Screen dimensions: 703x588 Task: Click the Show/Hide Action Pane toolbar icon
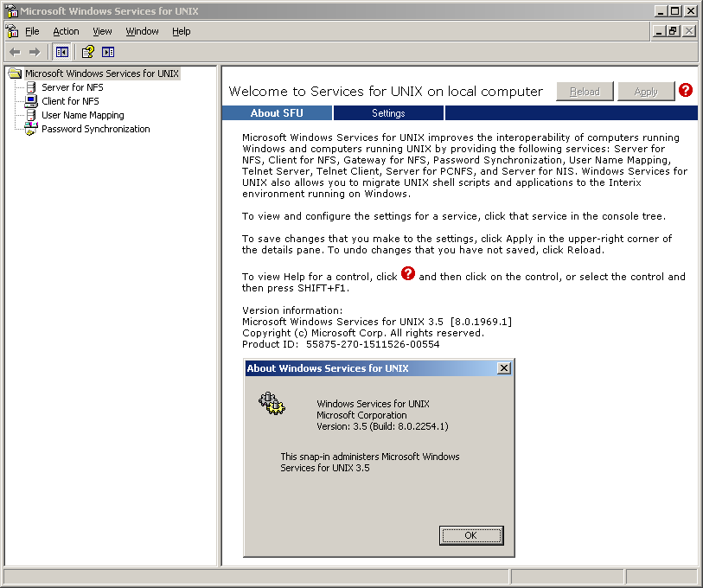tap(108, 52)
